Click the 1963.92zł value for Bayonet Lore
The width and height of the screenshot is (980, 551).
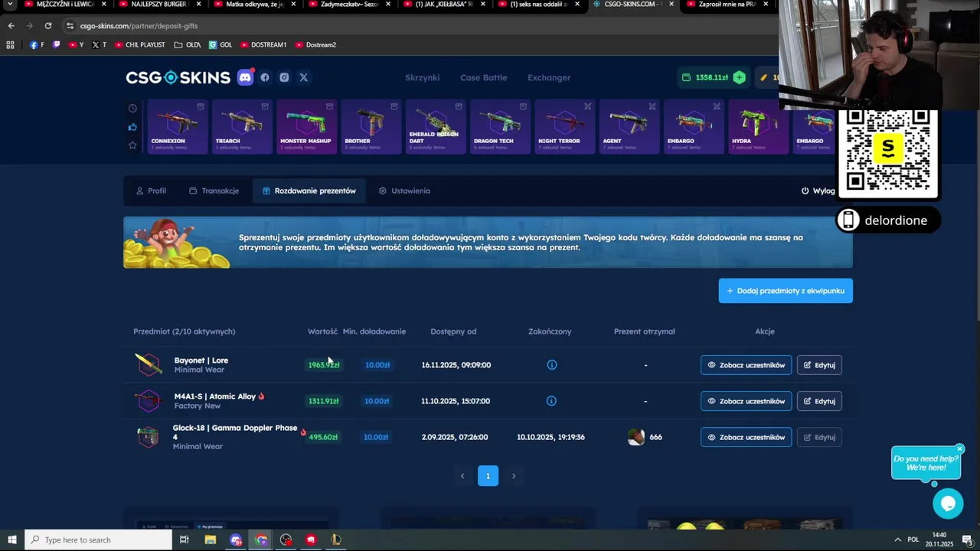pos(324,365)
